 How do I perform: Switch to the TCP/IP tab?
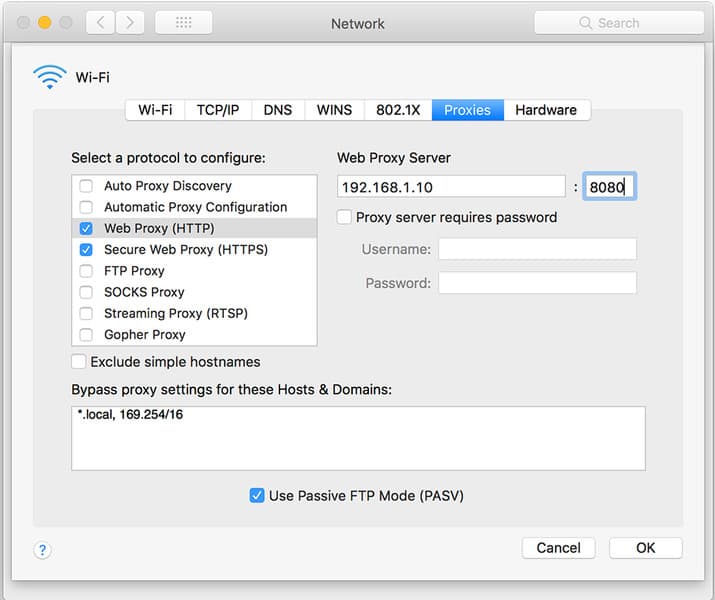218,110
